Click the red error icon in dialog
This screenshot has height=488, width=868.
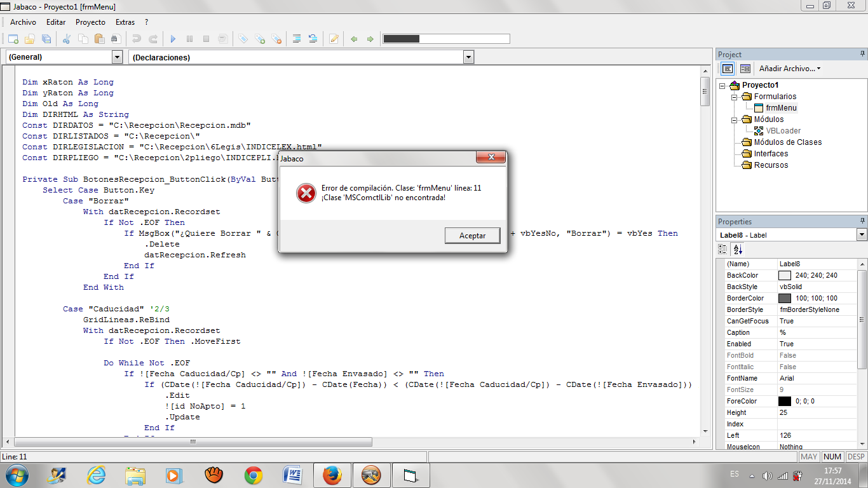coord(306,193)
